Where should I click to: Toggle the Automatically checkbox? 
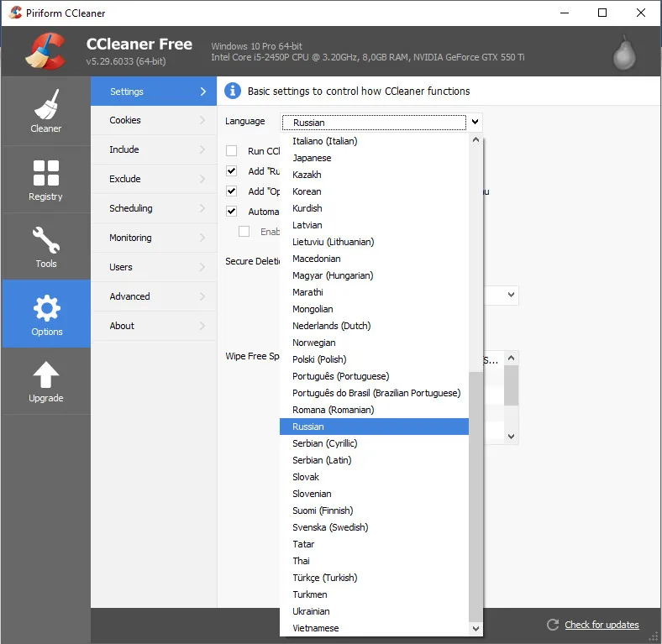tap(231, 211)
